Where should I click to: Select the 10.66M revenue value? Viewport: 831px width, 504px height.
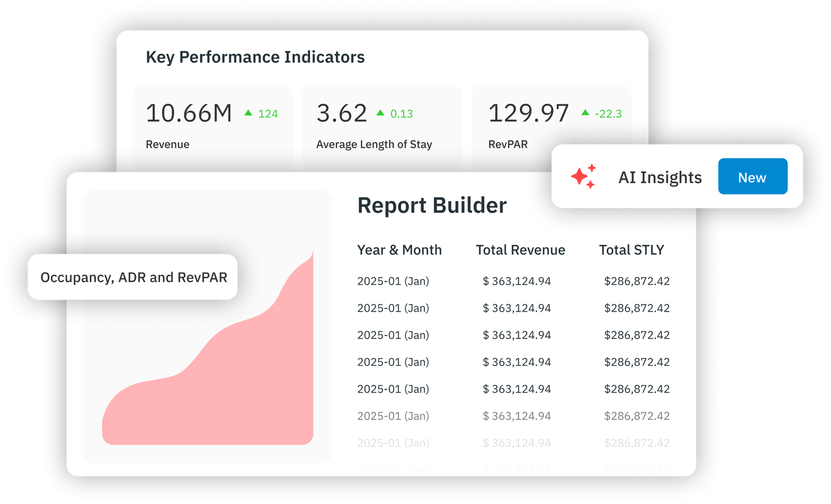[189, 113]
